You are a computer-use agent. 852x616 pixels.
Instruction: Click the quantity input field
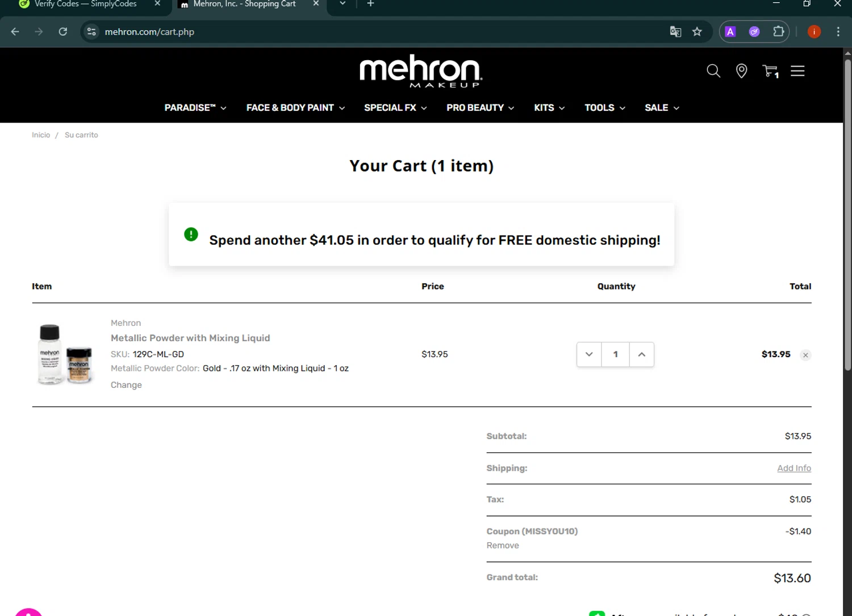[615, 354]
